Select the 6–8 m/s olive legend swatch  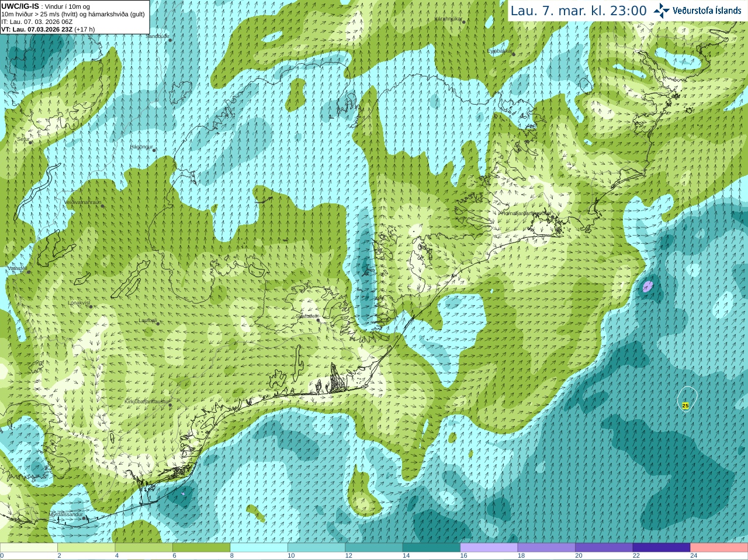point(201,547)
